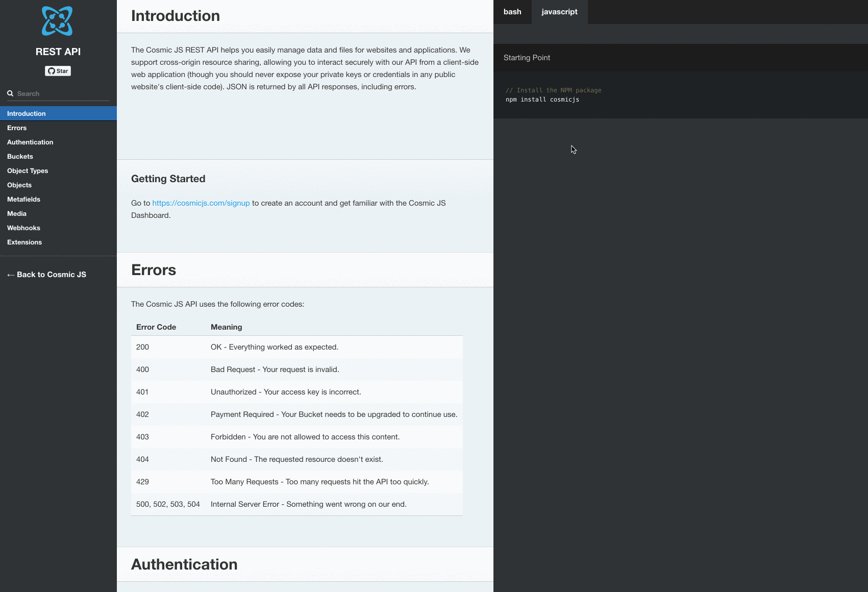This screenshot has width=868, height=592.
Task: Click the search magnifier icon
Action: click(10, 93)
